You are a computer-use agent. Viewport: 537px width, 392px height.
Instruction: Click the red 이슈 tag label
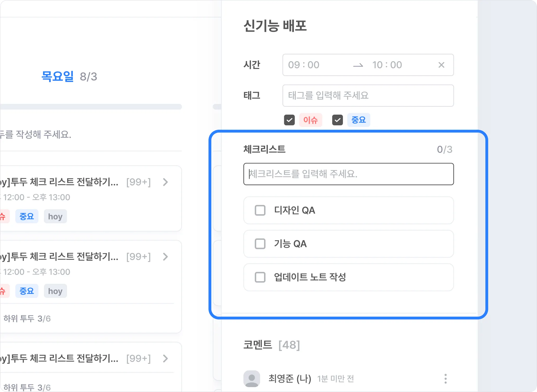click(x=310, y=120)
